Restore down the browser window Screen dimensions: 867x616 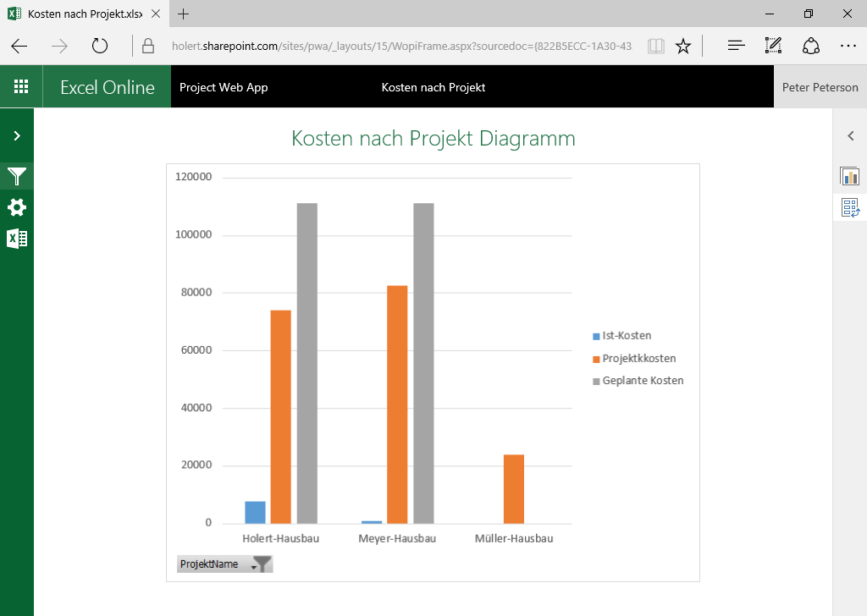click(809, 14)
